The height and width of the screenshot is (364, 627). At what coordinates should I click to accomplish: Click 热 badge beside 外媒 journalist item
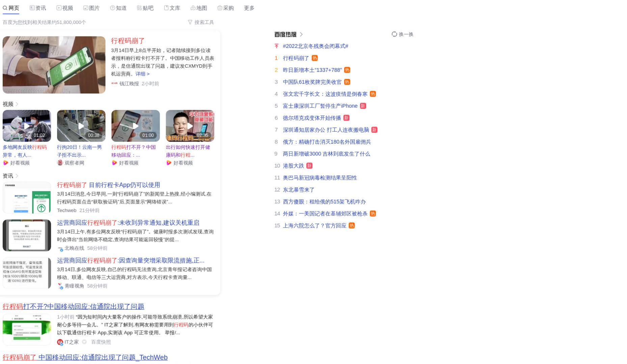click(x=373, y=214)
